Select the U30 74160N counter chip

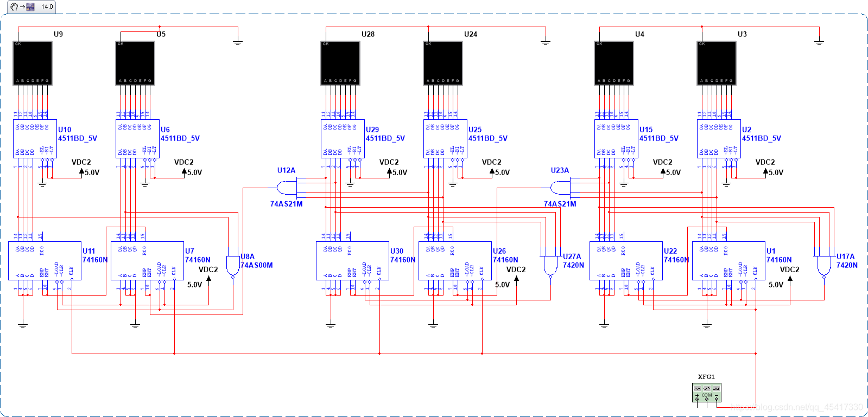[352, 261]
